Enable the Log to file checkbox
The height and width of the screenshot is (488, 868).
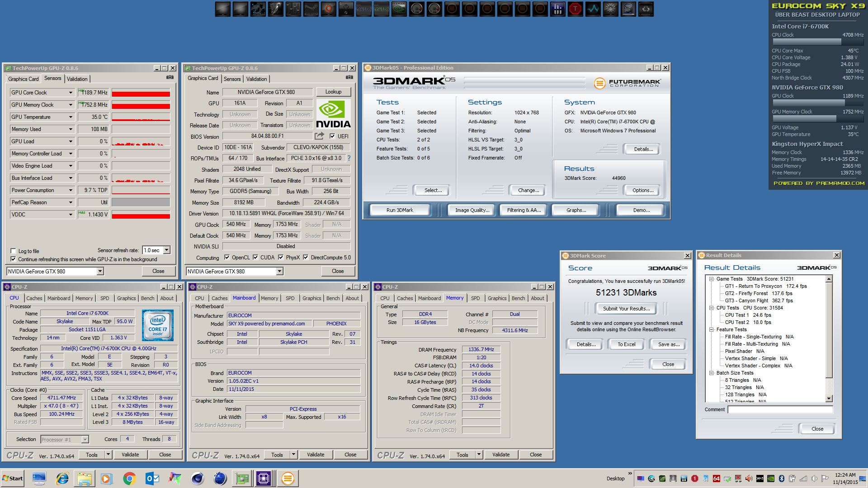(13, 251)
